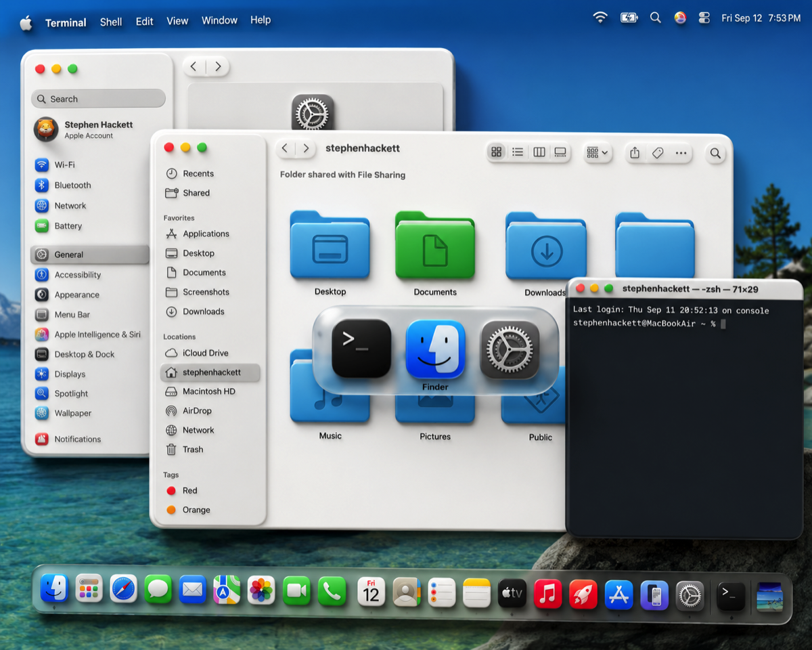Switch Finder to list view
This screenshot has width=812, height=650.
518,152
